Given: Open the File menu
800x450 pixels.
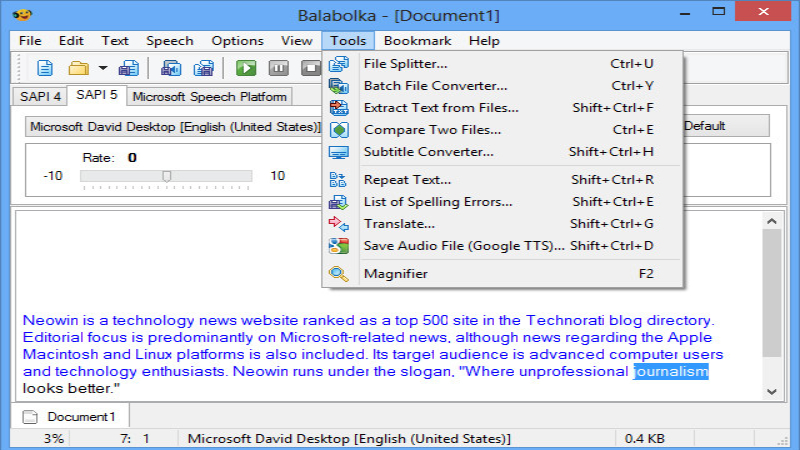Looking at the screenshot, I should (30, 41).
